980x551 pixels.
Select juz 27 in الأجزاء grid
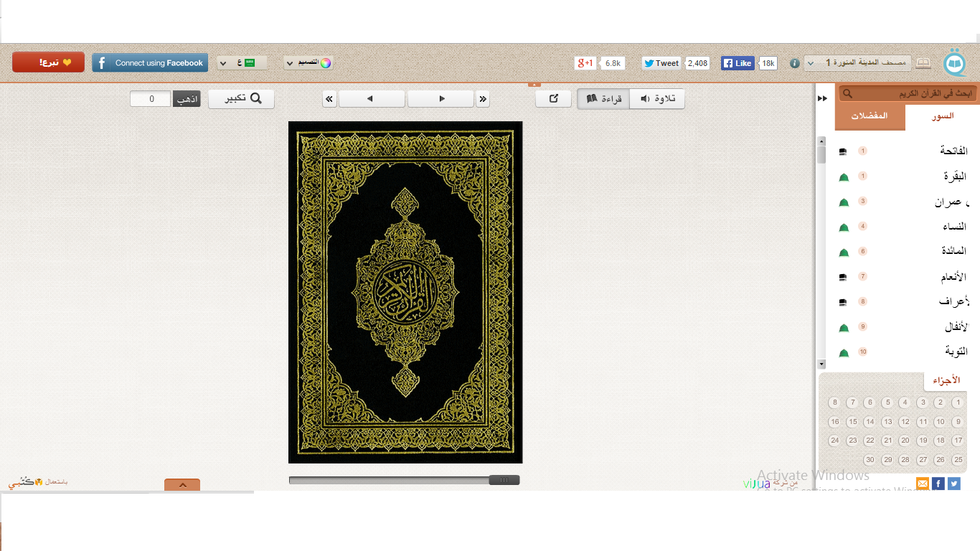click(x=923, y=460)
